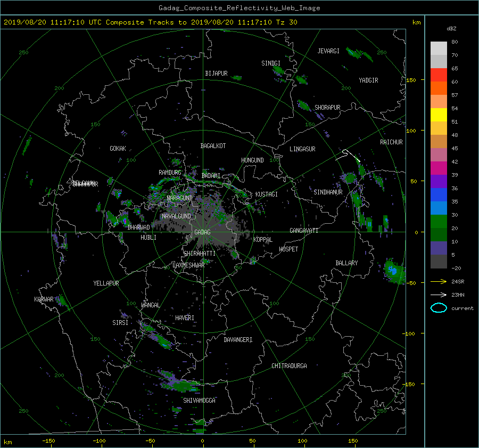Select the KUSTAGI label

point(267,194)
